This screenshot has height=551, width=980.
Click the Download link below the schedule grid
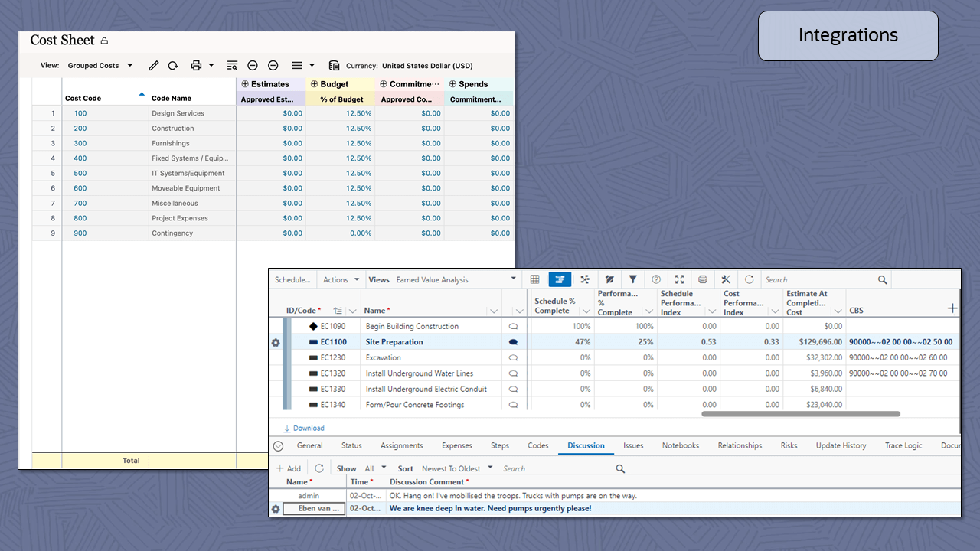pyautogui.click(x=304, y=428)
